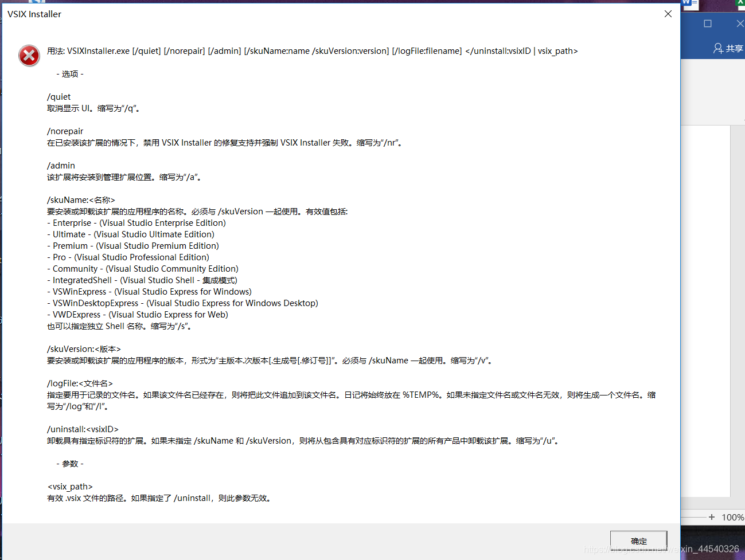Click the /logFile:<文件名> heading
This screenshot has height=560, width=745.
coord(80,383)
